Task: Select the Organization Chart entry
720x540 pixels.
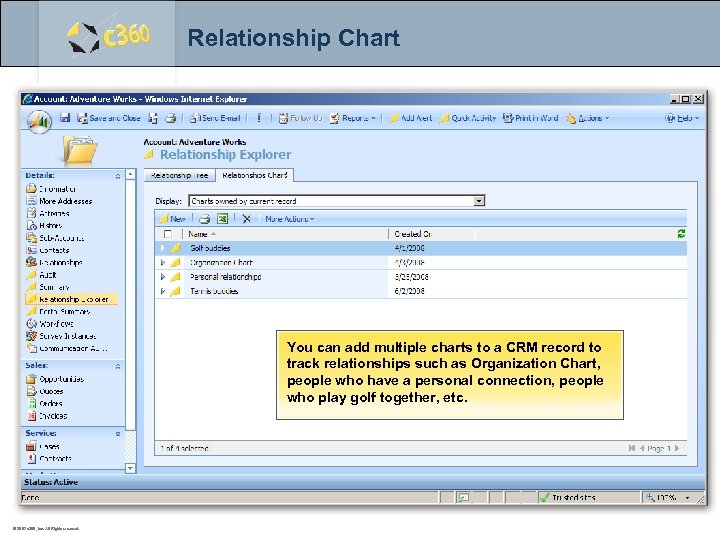Action: tap(221, 263)
